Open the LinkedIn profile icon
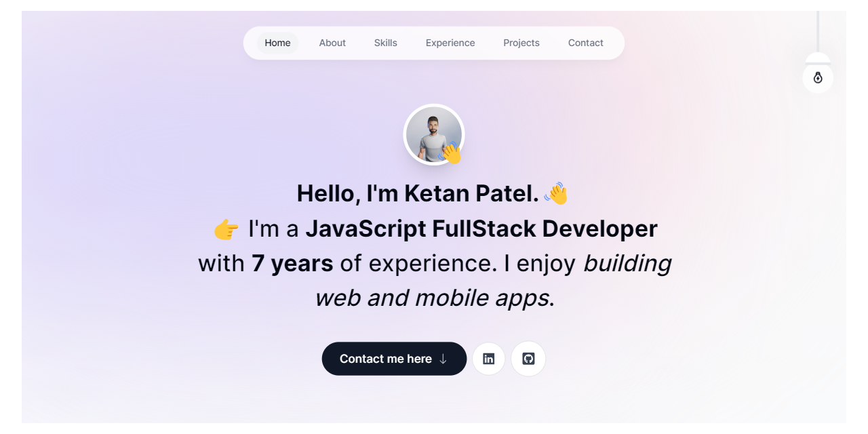Viewport: 868px width, 434px height. (488, 359)
